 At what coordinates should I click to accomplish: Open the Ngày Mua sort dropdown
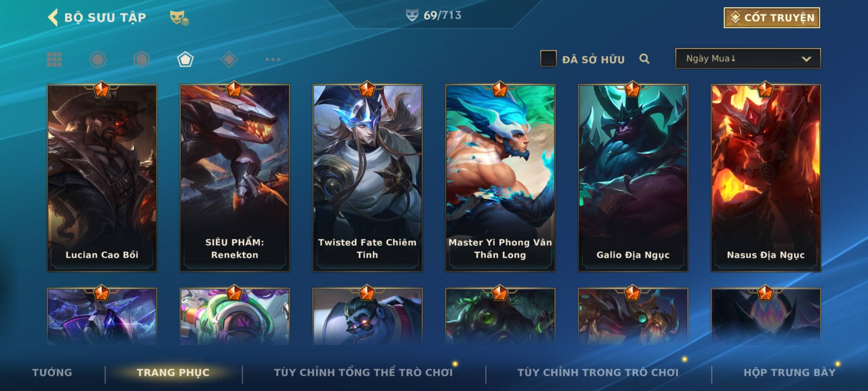point(748,59)
